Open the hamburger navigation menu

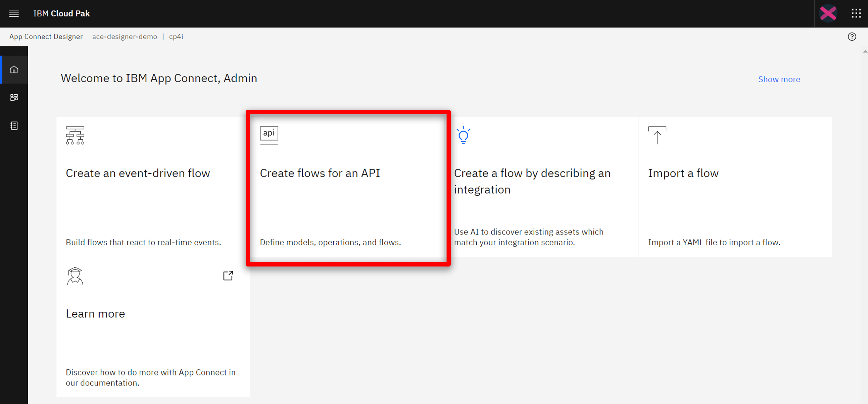(14, 14)
